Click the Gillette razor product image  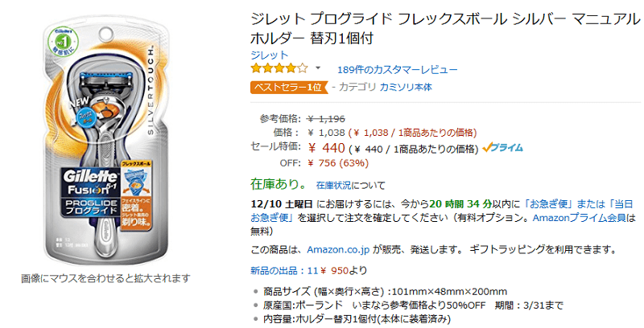[x=105, y=145]
